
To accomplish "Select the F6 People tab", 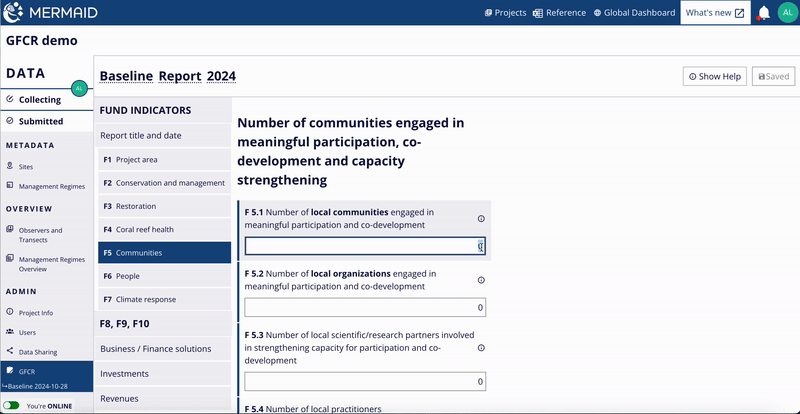I will pyautogui.click(x=165, y=276).
